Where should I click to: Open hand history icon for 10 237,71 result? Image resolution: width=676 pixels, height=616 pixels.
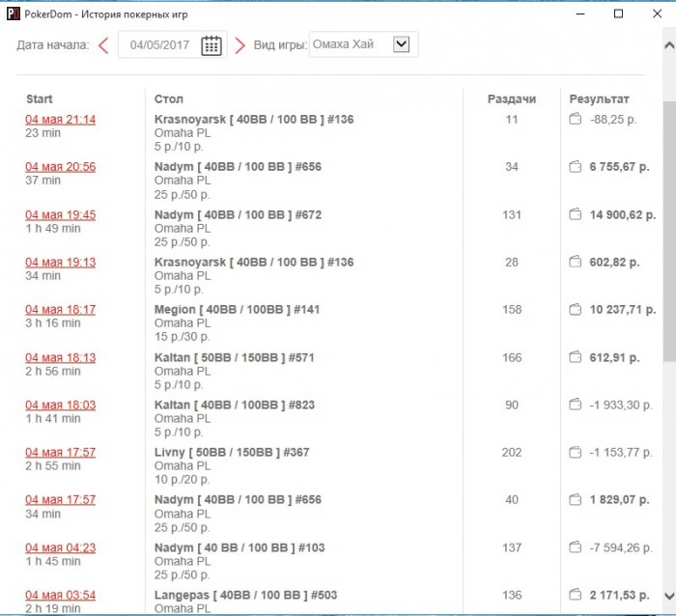pyautogui.click(x=575, y=310)
